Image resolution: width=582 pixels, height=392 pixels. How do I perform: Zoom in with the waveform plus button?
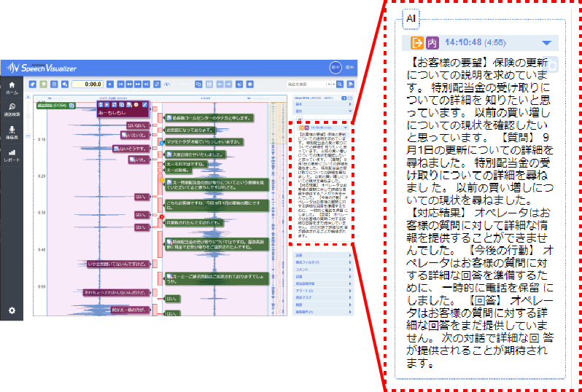click(28, 97)
